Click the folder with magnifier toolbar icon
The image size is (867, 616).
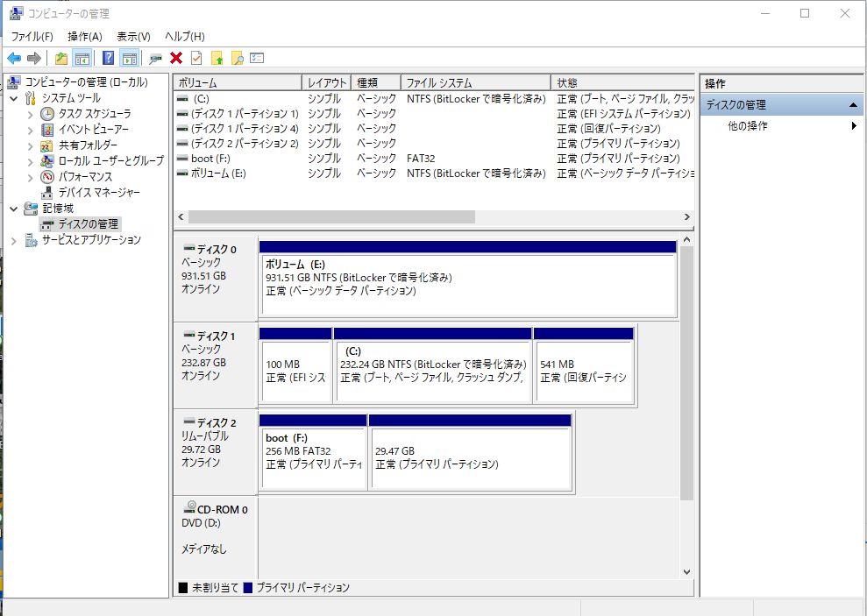click(237, 59)
